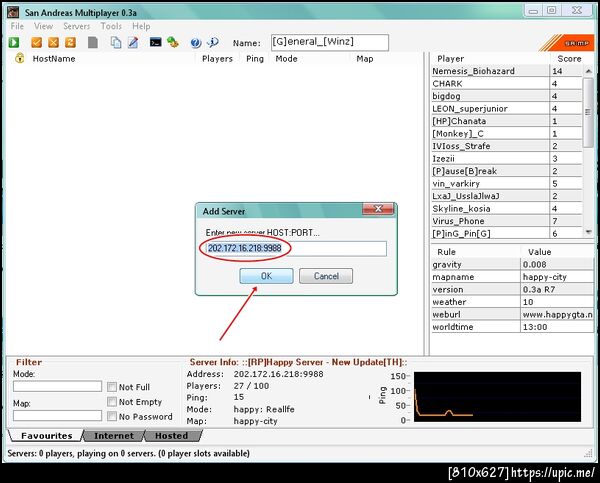Viewport: 600px width, 483px height.
Task: Select player Nemesis_Biohazard
Action: tap(507, 71)
